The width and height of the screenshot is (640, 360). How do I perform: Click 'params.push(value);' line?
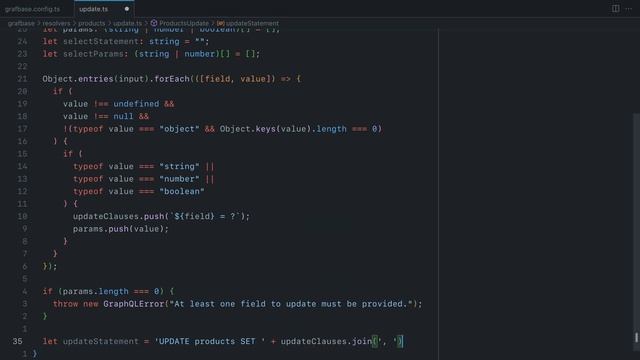pyautogui.click(x=121, y=229)
